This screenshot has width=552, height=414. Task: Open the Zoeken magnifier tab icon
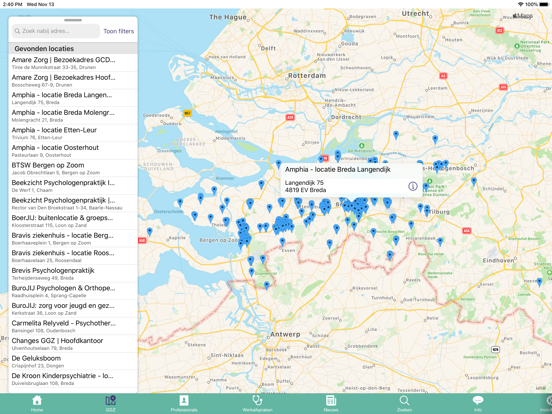coord(404,400)
